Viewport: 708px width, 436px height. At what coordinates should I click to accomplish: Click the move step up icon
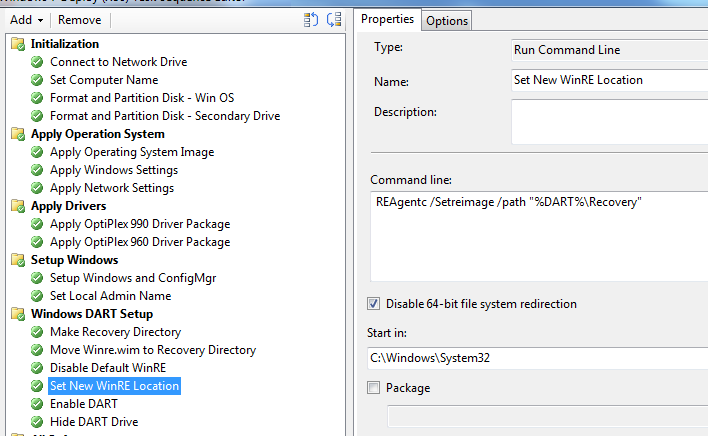click(311, 20)
